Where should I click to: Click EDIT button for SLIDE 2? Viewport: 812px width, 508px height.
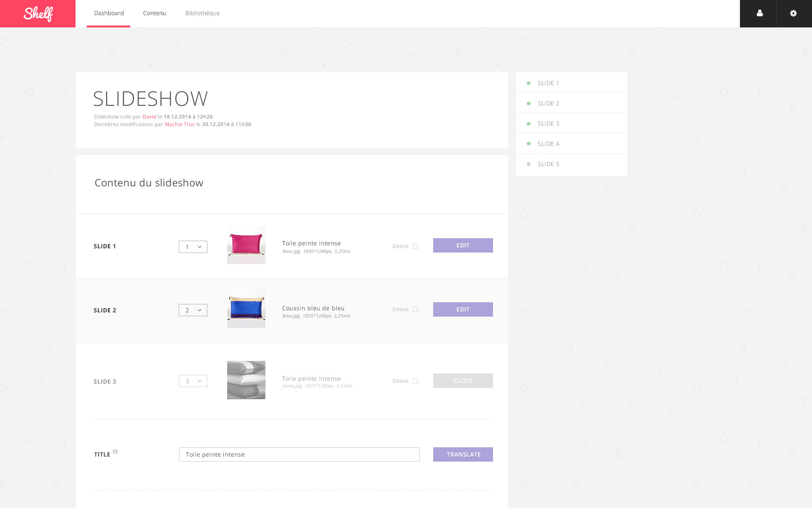pos(463,309)
